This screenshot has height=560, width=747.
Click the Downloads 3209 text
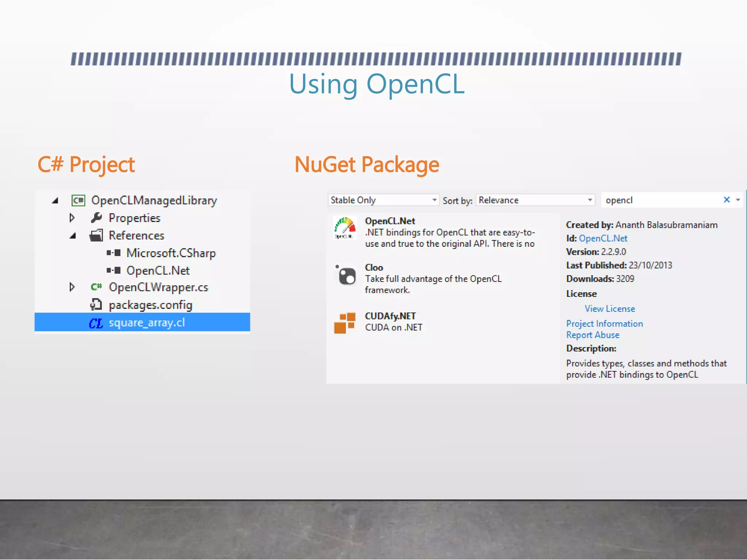tap(600, 279)
